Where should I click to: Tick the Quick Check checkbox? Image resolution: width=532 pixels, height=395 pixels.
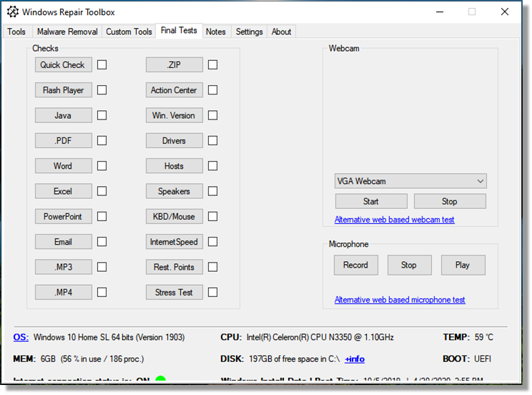coord(102,64)
